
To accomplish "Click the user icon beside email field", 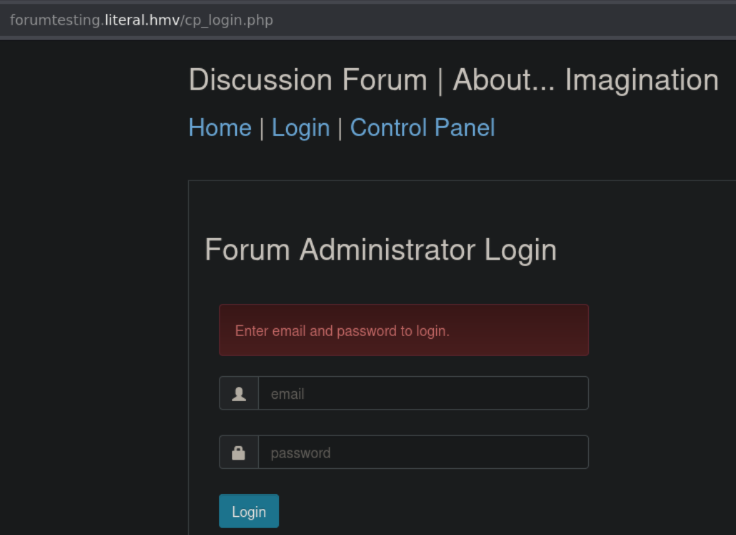I will coord(239,394).
